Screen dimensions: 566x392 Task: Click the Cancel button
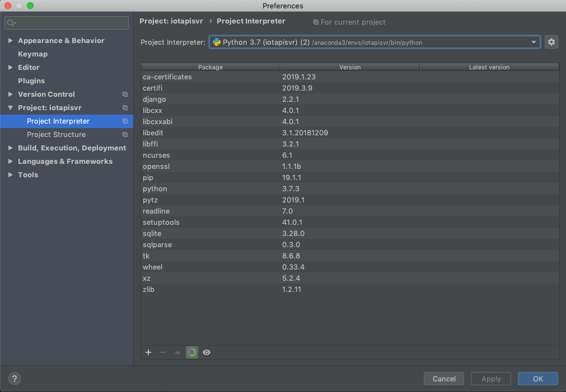tap(444, 379)
